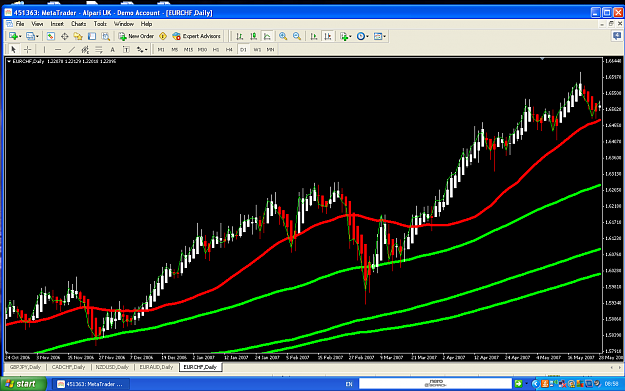Image resolution: width=625 pixels, height=391 pixels.
Task: Select the Fibonacci Retracement tool
Action: pos(99,49)
